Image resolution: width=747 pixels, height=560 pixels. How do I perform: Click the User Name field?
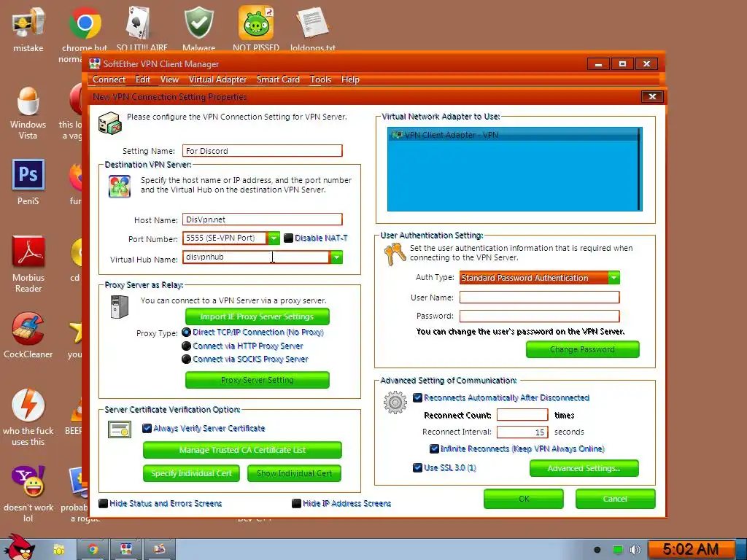point(539,297)
